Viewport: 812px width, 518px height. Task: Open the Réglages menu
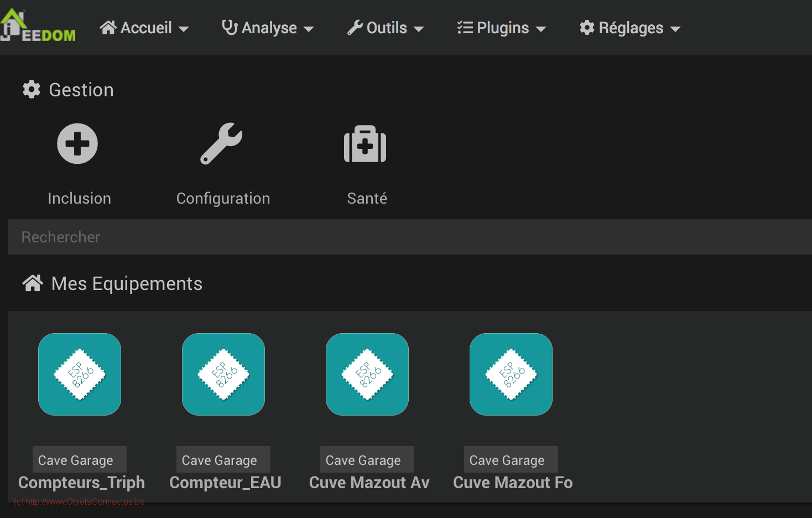coord(630,28)
